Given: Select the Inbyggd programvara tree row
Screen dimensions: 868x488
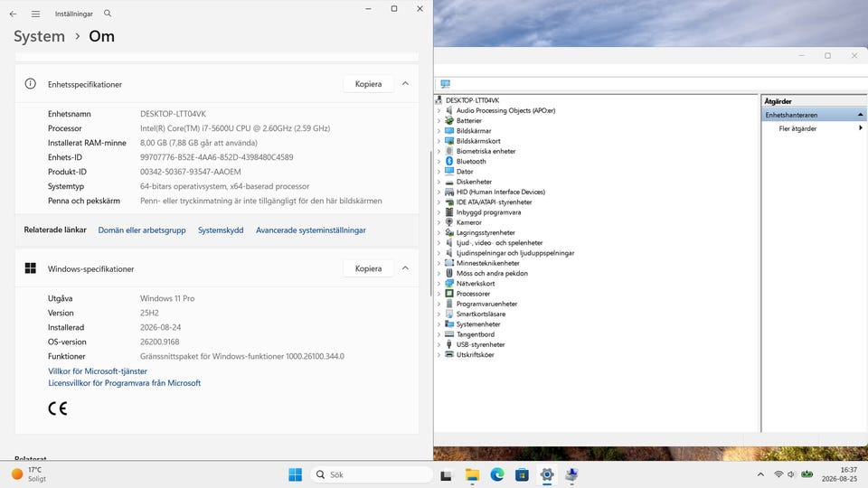Looking at the screenshot, I should [488, 211].
